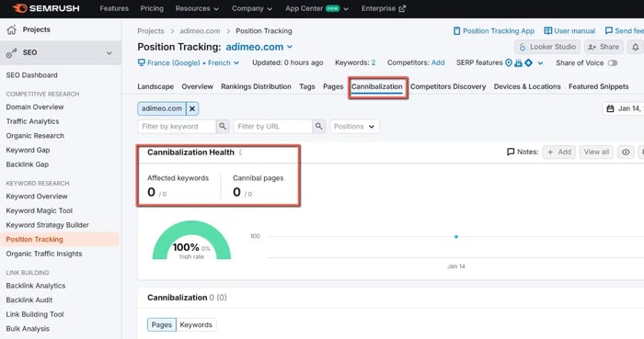
Task: Open Traffic Analytics in sidebar
Action: click(32, 121)
